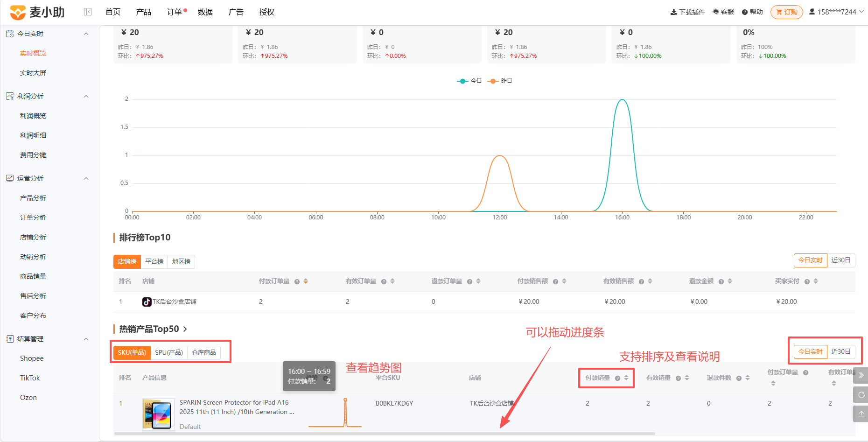Toggle the 昨日 series in chart legend
The height and width of the screenshot is (442, 868).
point(500,81)
